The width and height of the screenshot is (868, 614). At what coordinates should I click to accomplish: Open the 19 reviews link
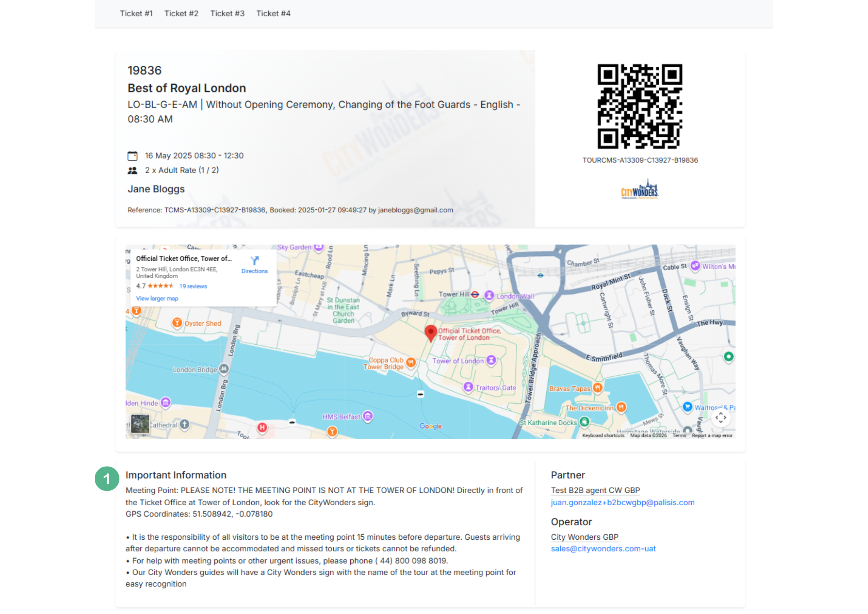pyautogui.click(x=193, y=286)
